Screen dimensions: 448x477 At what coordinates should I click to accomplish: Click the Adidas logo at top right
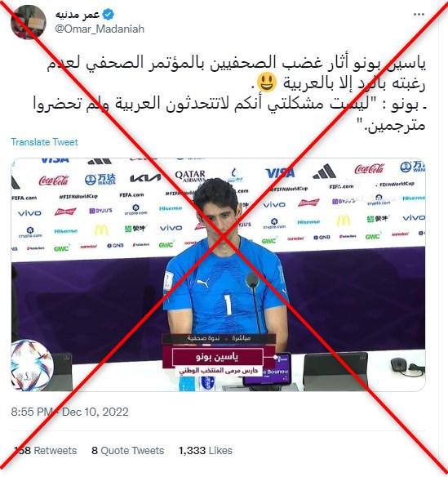tap(324, 172)
